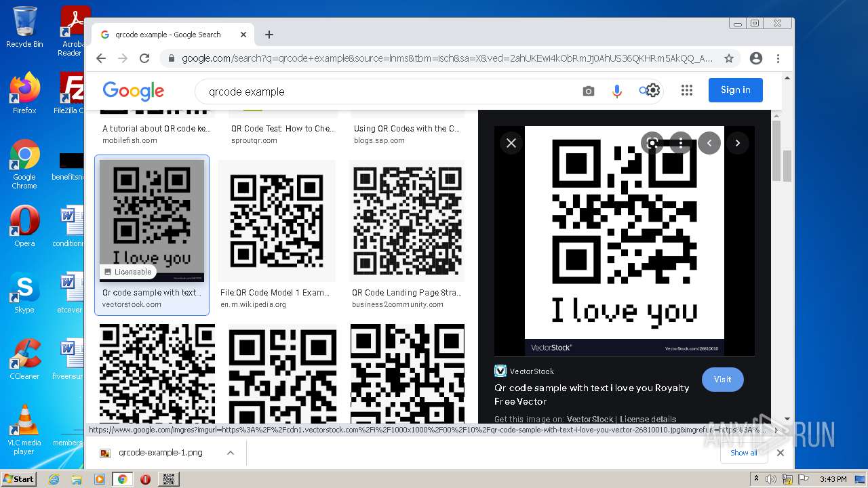Open the Chrome profile avatar menu

click(756, 58)
